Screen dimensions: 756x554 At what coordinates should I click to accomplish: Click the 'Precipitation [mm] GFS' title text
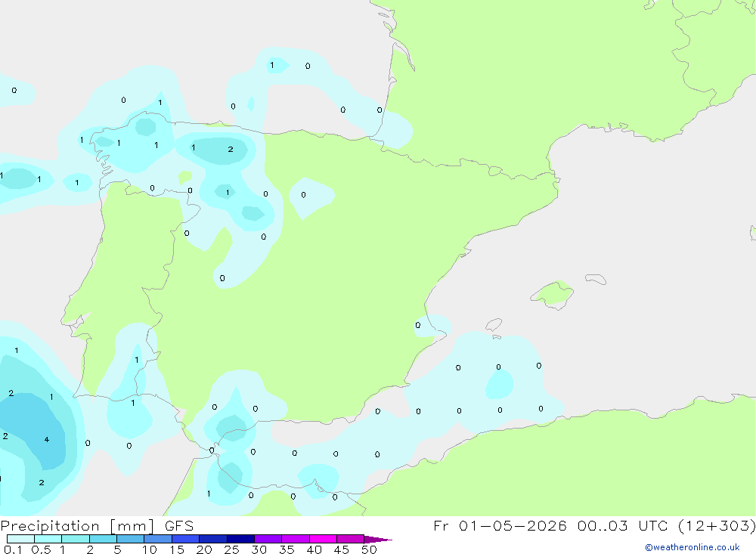97,526
